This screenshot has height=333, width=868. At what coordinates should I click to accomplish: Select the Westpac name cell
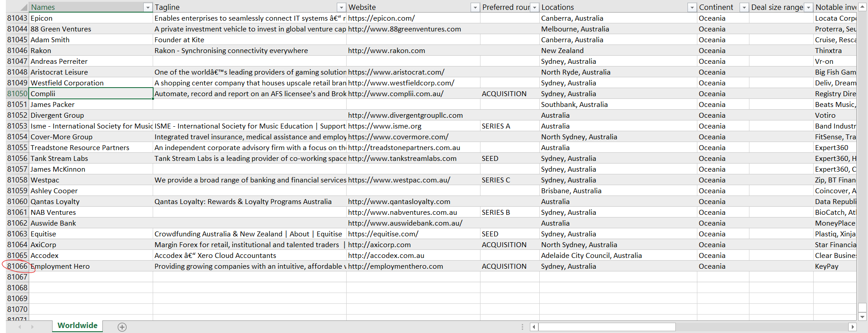91,180
